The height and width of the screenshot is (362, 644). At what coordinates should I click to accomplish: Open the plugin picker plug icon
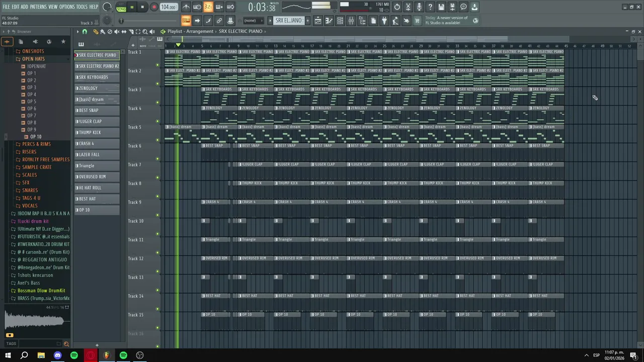(384, 21)
